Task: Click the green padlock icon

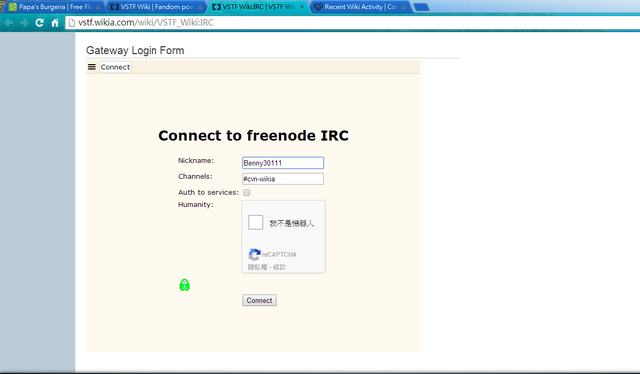Action: pos(184,285)
